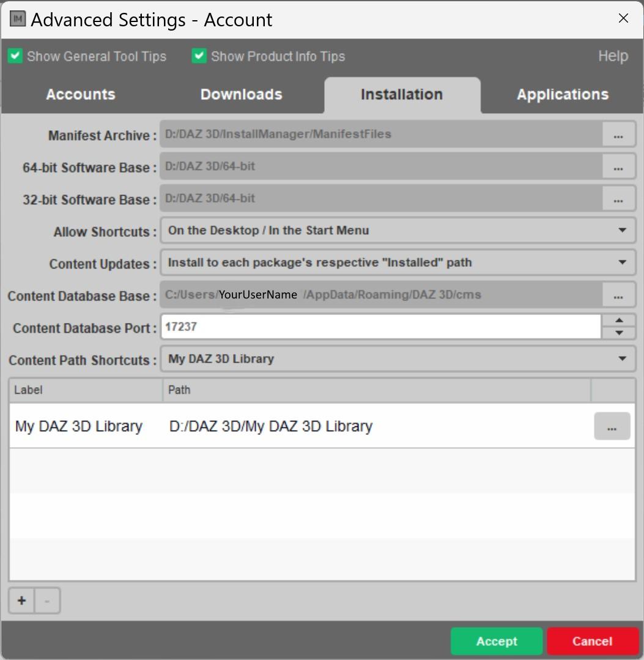This screenshot has width=644, height=660.
Task: Click 64-bit Software Base path field
Action: tap(382, 166)
